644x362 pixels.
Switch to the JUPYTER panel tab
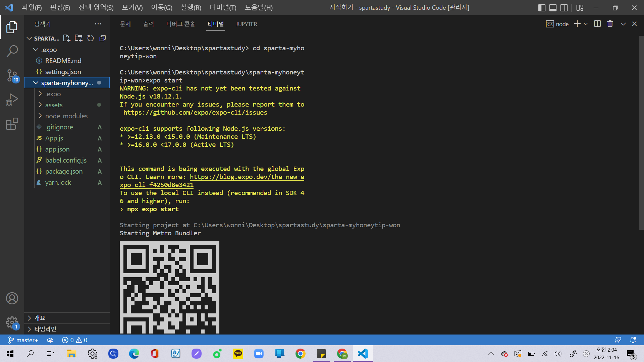point(247,24)
